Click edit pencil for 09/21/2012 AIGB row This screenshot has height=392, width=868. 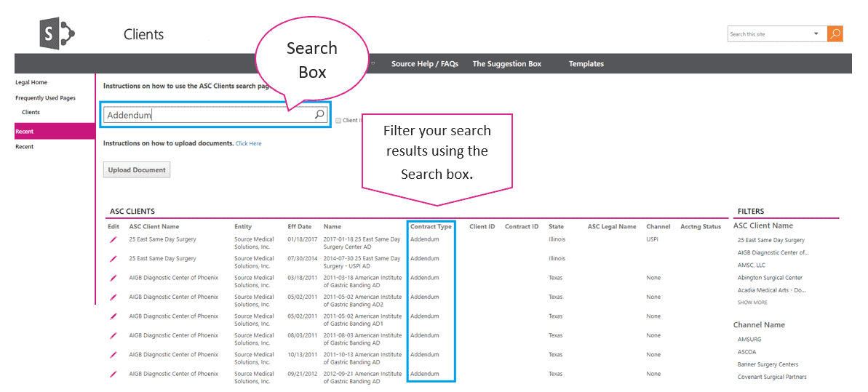click(114, 374)
